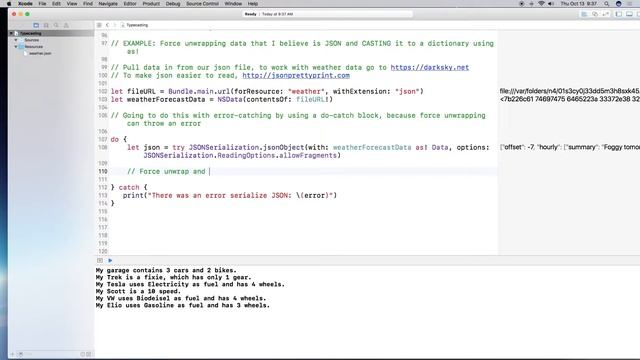
Task: Toggle the debug area panel visibility
Action: [629, 14]
